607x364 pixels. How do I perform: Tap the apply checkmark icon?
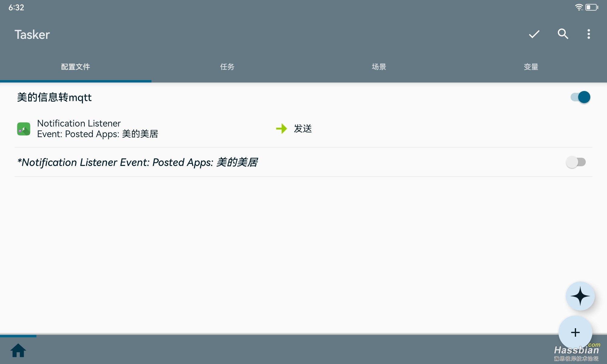[534, 34]
